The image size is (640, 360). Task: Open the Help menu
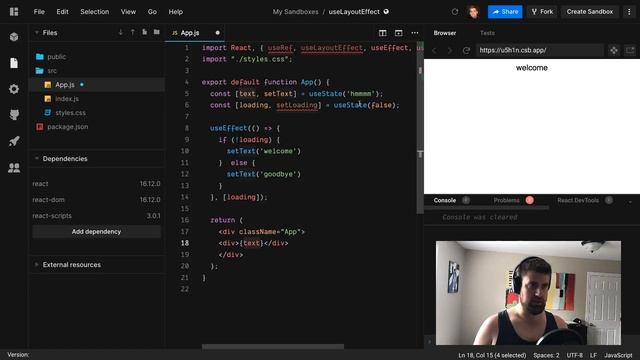coord(176,12)
